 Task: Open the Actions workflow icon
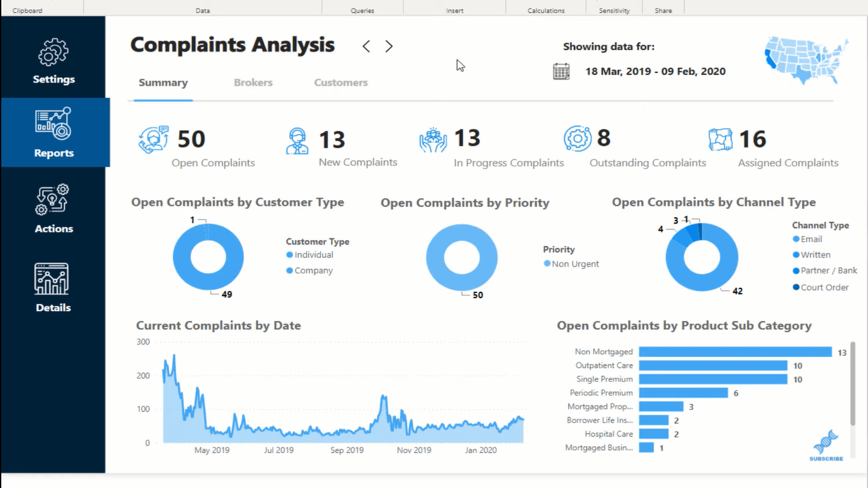pos(53,200)
